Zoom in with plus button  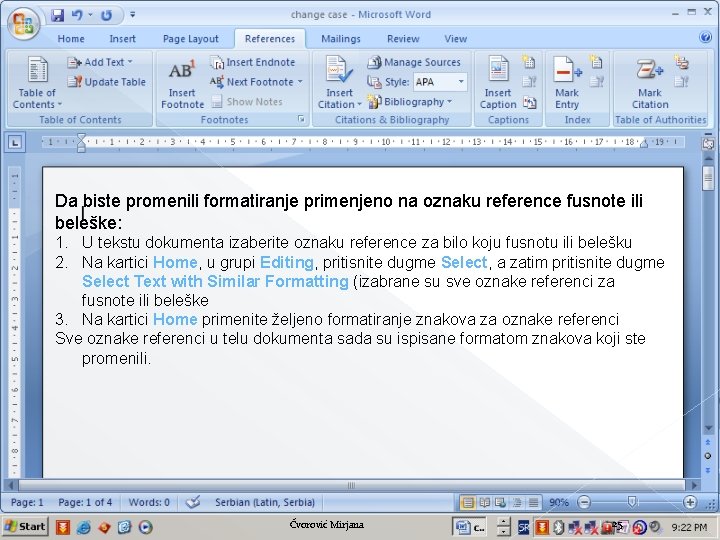pyautogui.click(x=690, y=502)
